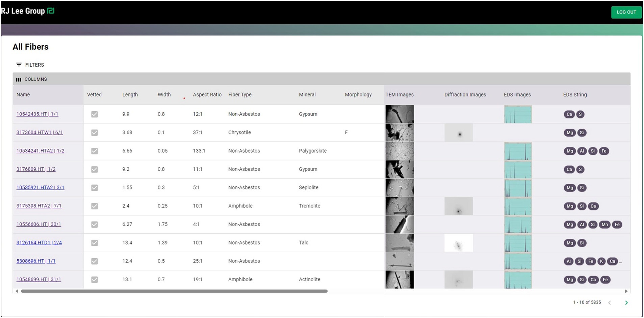Open fiber link 10534241.HTA2 | 1/2
This screenshot has height=318, width=644.
pos(40,151)
